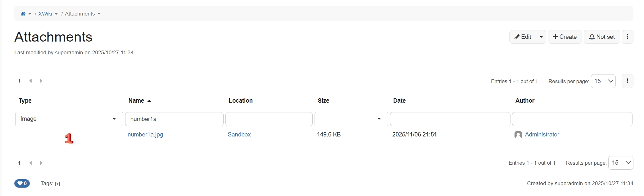This screenshot has width=644, height=196.
Task: Open the Not set notifications bell button
Action: (x=601, y=37)
